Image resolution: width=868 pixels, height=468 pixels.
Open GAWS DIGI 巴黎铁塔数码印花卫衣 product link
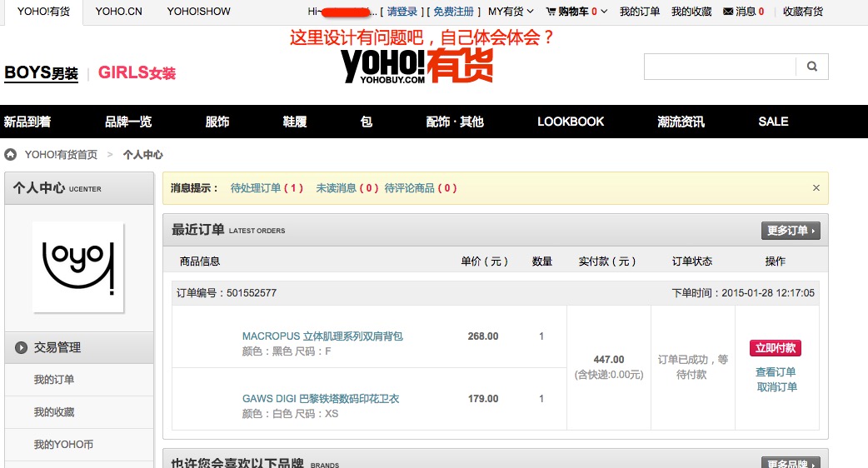coord(321,398)
